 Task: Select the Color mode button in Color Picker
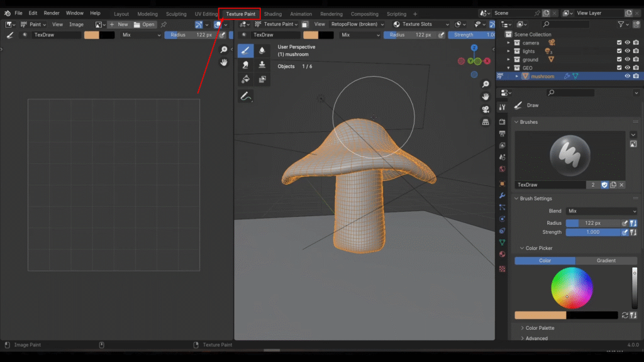point(545,261)
